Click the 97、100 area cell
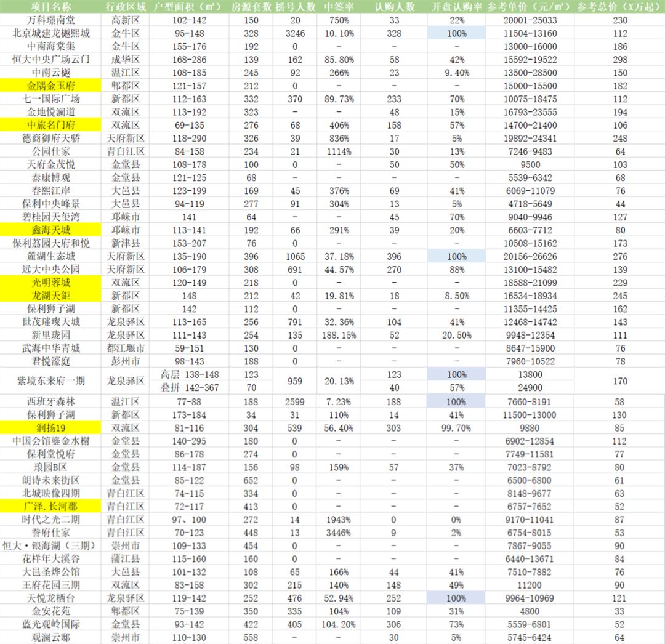The width and height of the screenshot is (665, 644). coord(189,520)
